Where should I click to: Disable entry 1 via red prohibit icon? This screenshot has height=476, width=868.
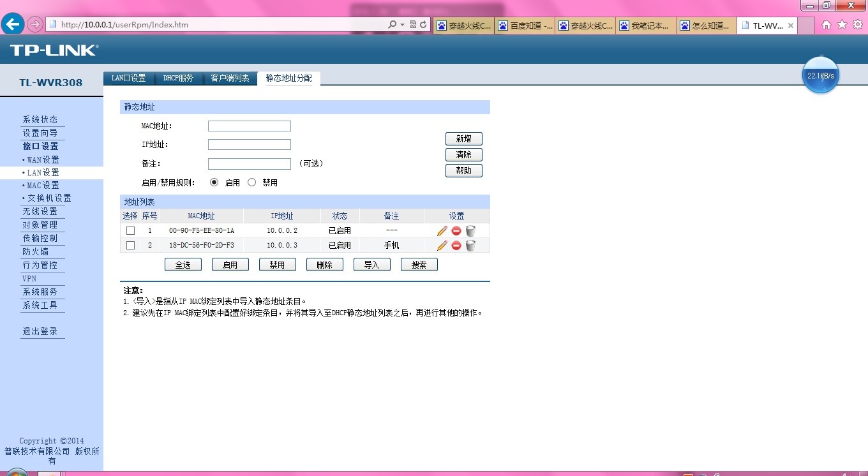pyautogui.click(x=456, y=230)
